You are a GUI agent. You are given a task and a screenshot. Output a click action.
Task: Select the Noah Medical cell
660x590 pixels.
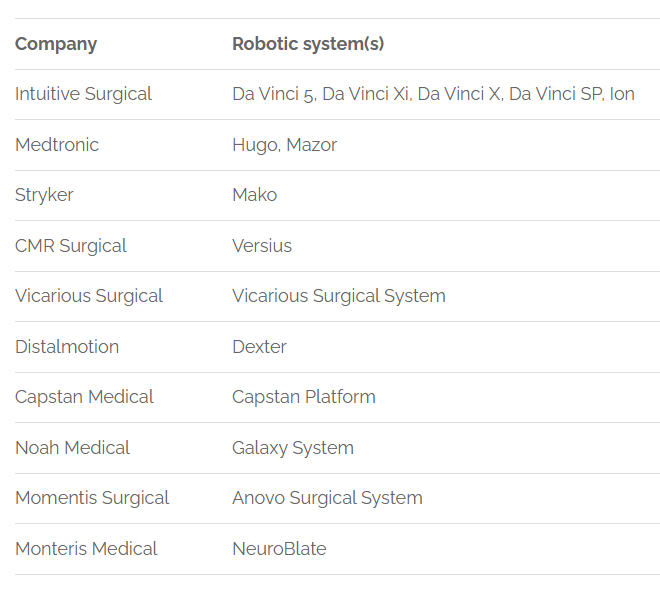click(x=72, y=448)
